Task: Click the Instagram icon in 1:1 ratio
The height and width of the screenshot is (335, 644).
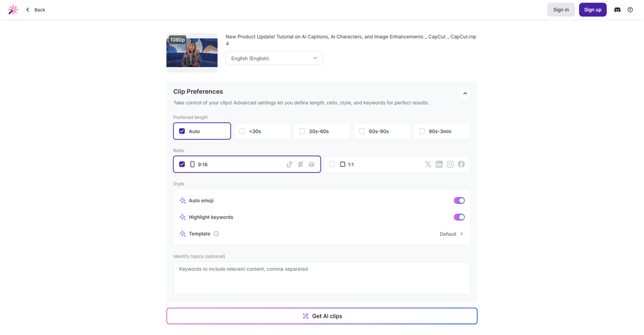Action: click(450, 164)
